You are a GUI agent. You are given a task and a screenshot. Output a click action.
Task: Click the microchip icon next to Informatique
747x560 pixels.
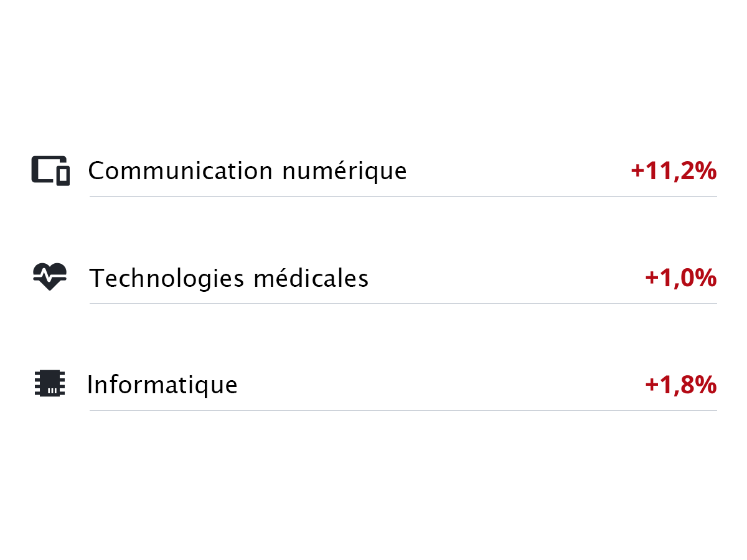[x=50, y=384]
